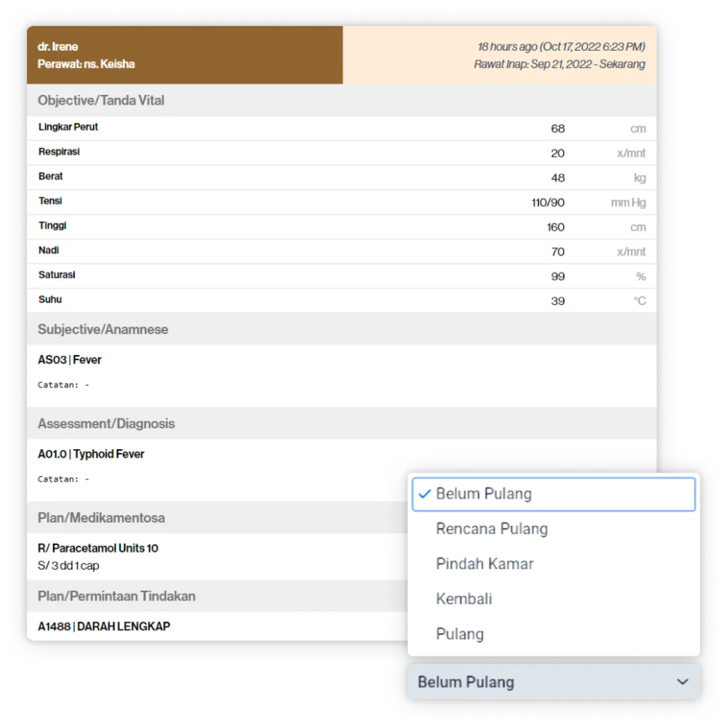The height and width of the screenshot is (728, 727).
Task: Click the R/ Paracetamol Units 10 prescription
Action: pyautogui.click(x=98, y=548)
